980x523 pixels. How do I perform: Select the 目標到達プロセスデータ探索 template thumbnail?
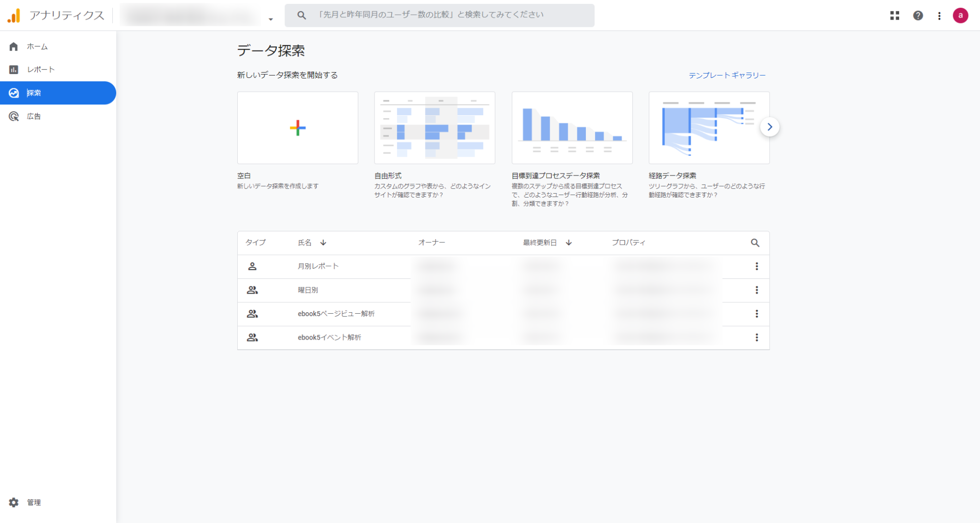[x=572, y=128]
